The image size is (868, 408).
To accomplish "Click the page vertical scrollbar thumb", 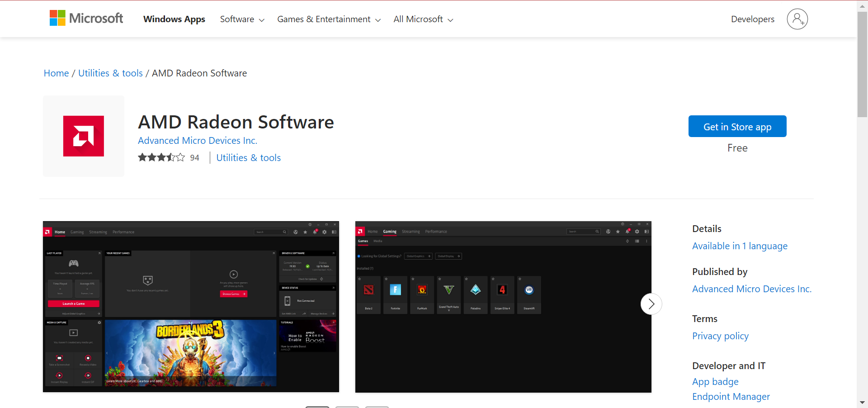I will [x=862, y=64].
